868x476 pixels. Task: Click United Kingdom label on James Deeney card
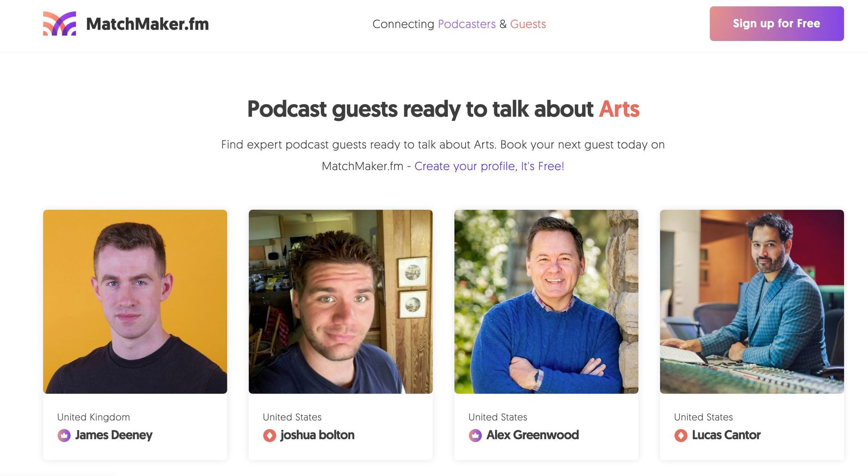[x=93, y=417]
